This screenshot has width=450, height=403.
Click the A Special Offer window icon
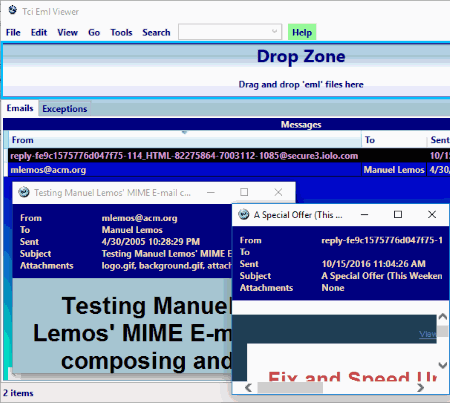coord(244,214)
